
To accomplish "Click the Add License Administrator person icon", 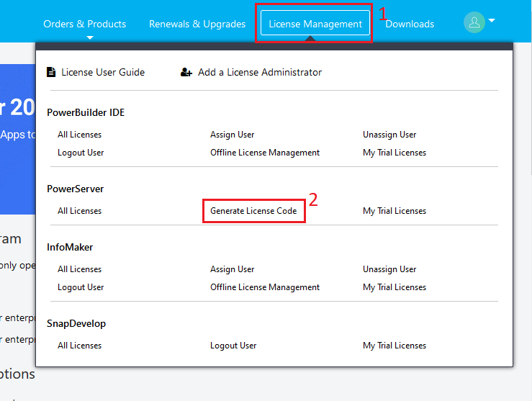I will click(186, 72).
